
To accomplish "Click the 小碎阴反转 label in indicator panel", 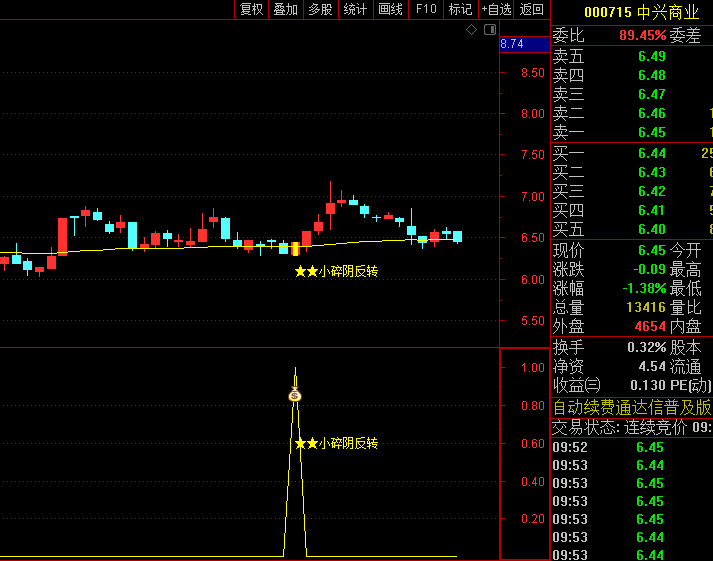I will 348,443.
